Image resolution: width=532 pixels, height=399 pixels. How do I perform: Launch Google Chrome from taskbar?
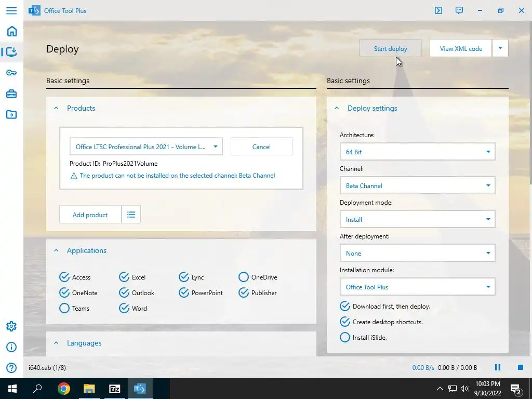(x=63, y=389)
